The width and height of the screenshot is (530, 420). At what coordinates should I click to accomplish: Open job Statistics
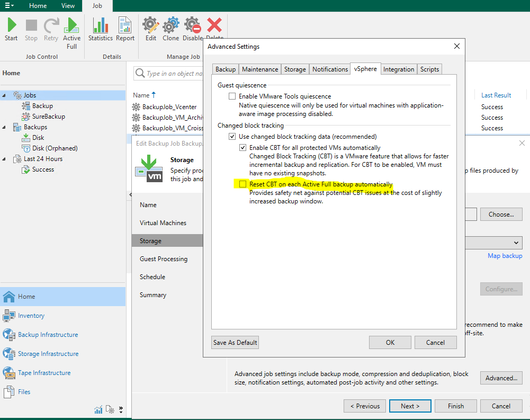(x=101, y=30)
